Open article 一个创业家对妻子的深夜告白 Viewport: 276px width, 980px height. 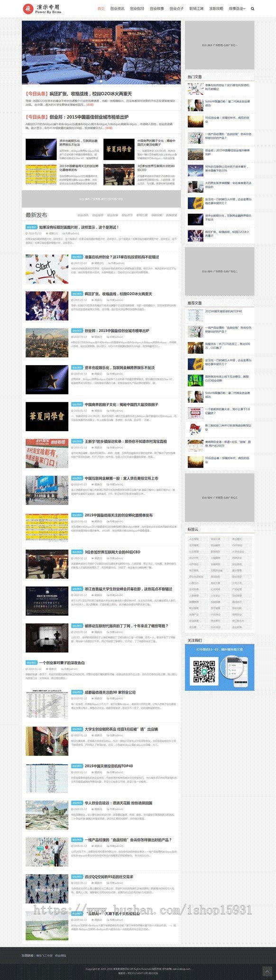pyautogui.click(x=62, y=663)
